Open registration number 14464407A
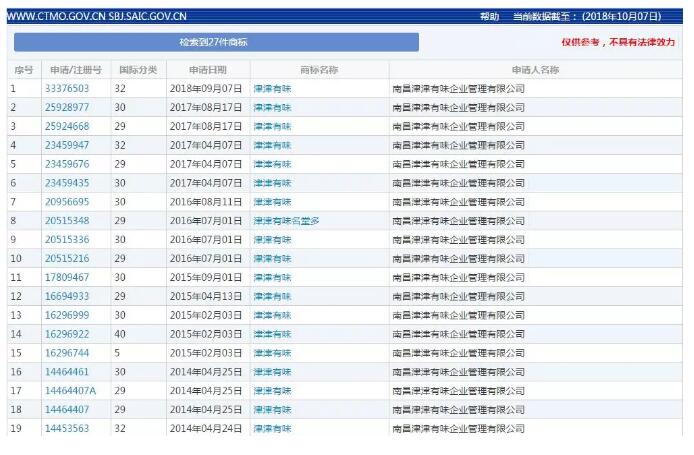This screenshot has width=694, height=455. [70, 391]
